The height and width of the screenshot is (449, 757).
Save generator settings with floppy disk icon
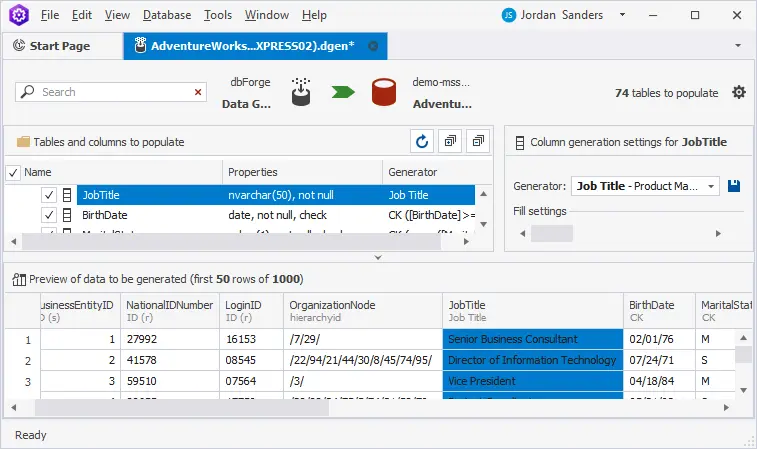[x=734, y=186]
